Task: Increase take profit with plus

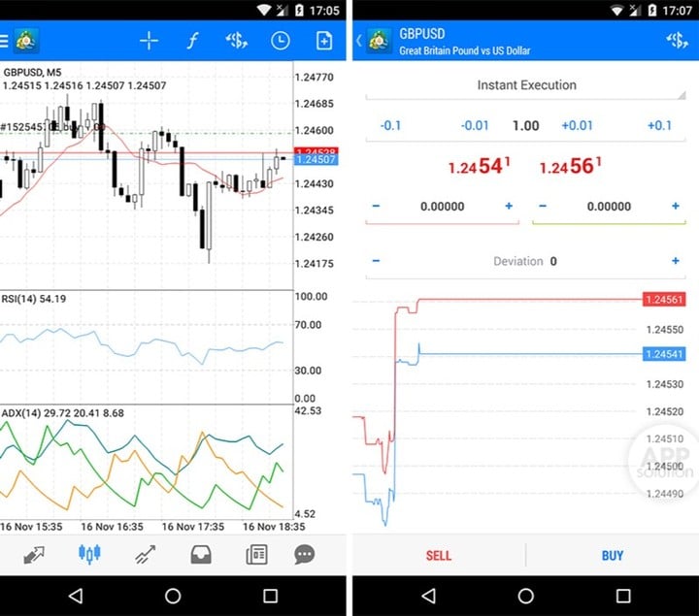Action: [x=676, y=206]
